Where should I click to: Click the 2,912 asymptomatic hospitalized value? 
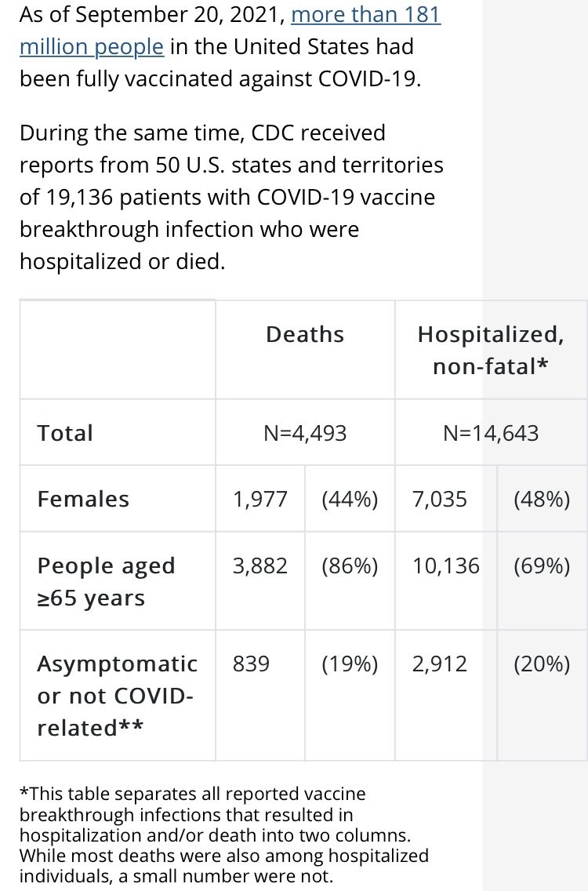(440, 664)
